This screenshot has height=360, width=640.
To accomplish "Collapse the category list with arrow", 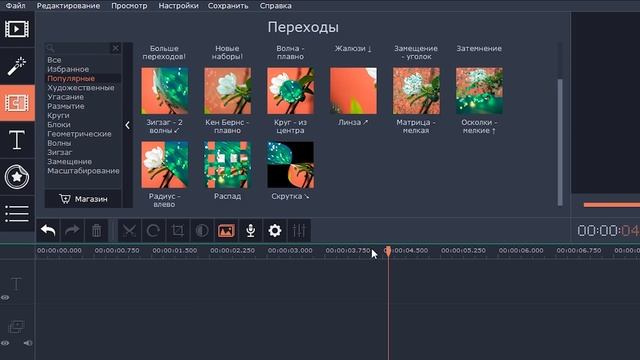I will point(128,125).
